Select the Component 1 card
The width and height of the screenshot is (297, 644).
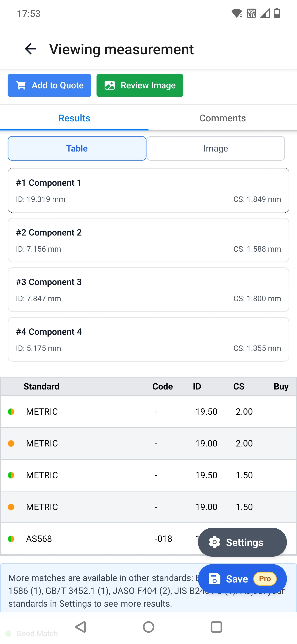point(148,190)
